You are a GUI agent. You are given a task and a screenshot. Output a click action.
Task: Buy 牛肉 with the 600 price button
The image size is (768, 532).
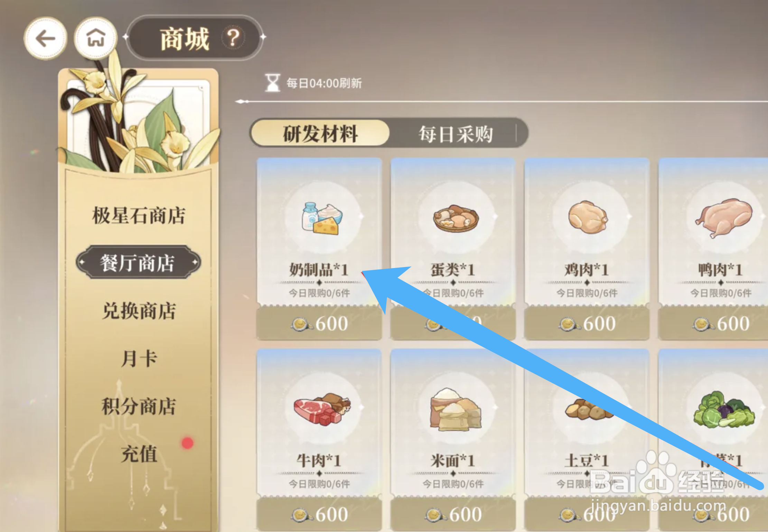(x=319, y=514)
